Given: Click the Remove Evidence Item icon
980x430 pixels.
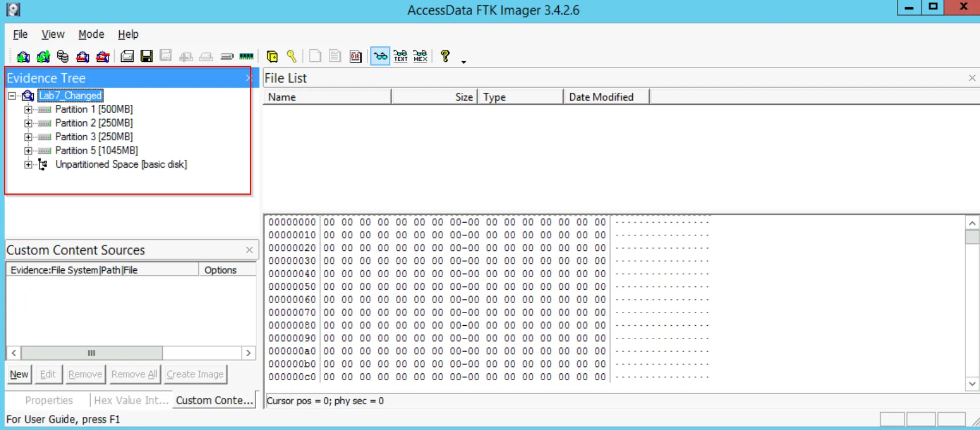Looking at the screenshot, I should tap(83, 56).
